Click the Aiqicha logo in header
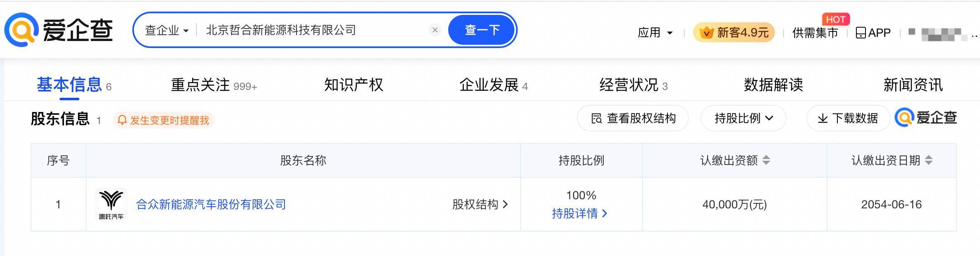Image resolution: width=980 pixels, height=256 pixels. 59,30
